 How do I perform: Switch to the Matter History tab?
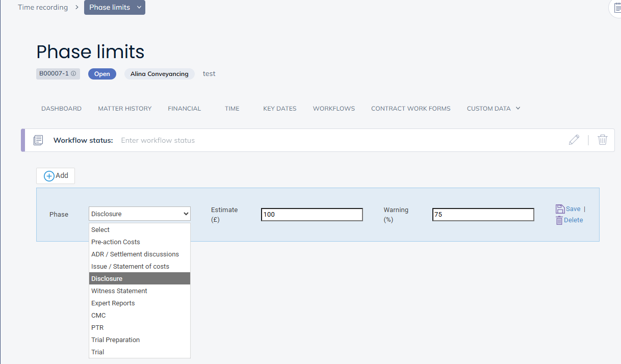point(125,109)
